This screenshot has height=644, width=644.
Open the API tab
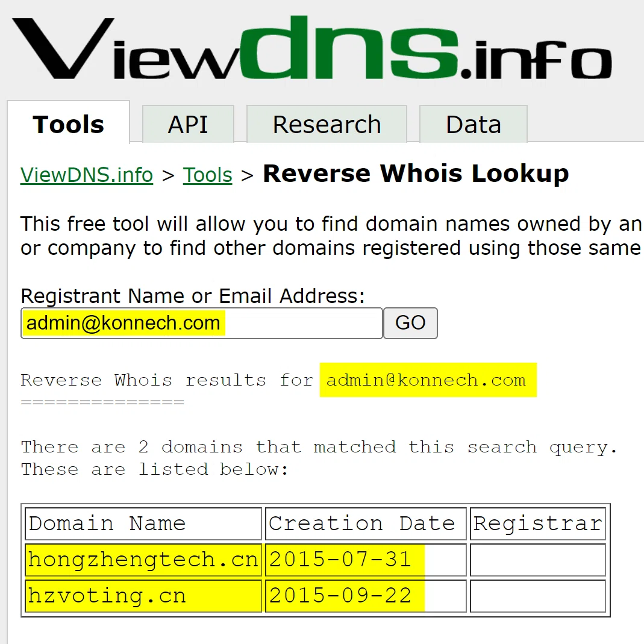click(188, 124)
